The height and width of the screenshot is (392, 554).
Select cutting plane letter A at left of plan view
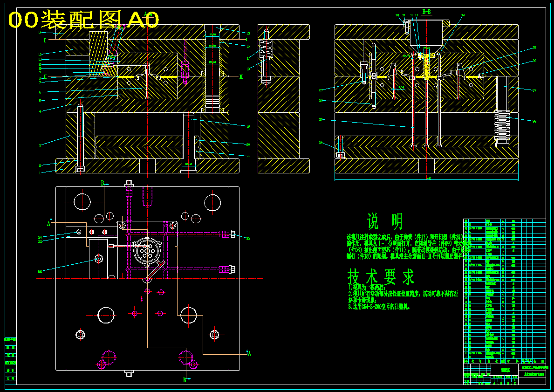pos(49,223)
